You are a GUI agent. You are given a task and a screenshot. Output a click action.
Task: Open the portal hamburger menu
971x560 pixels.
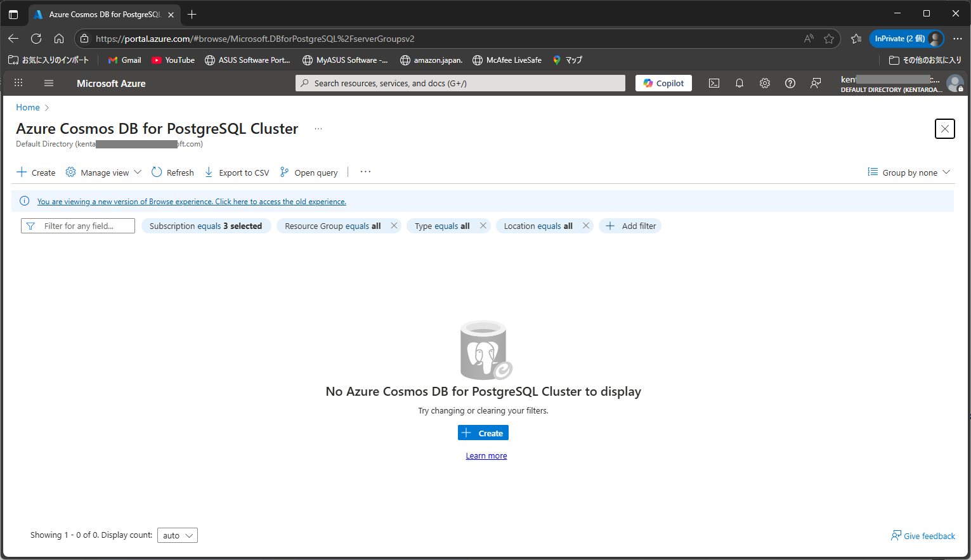point(48,83)
